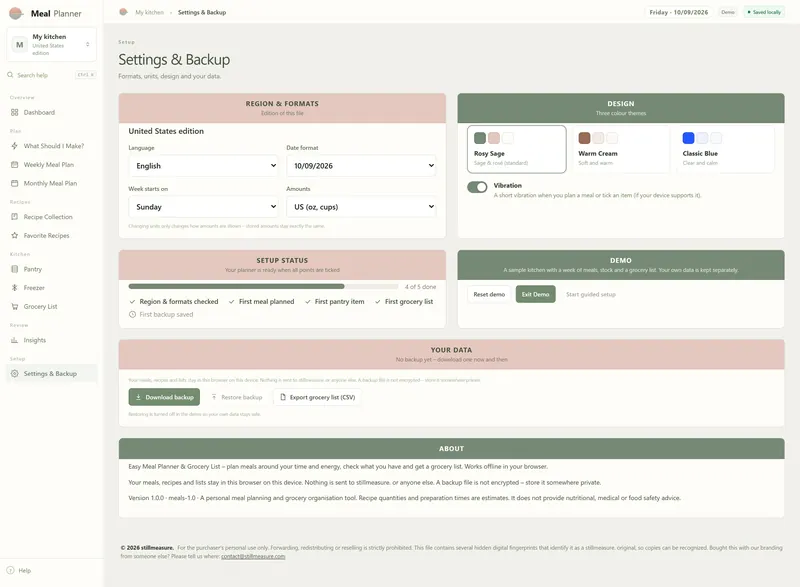Image resolution: width=800 pixels, height=587 pixels.
Task: Choose the Warm Cream theme card
Action: [x=621, y=149]
